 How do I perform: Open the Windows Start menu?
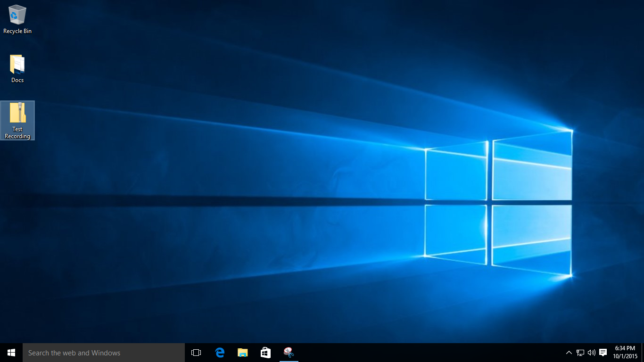pyautogui.click(x=11, y=353)
